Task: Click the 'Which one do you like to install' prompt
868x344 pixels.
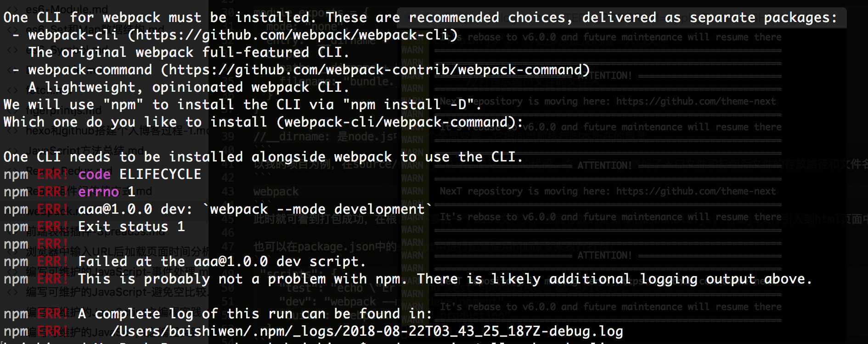Action: (x=263, y=122)
